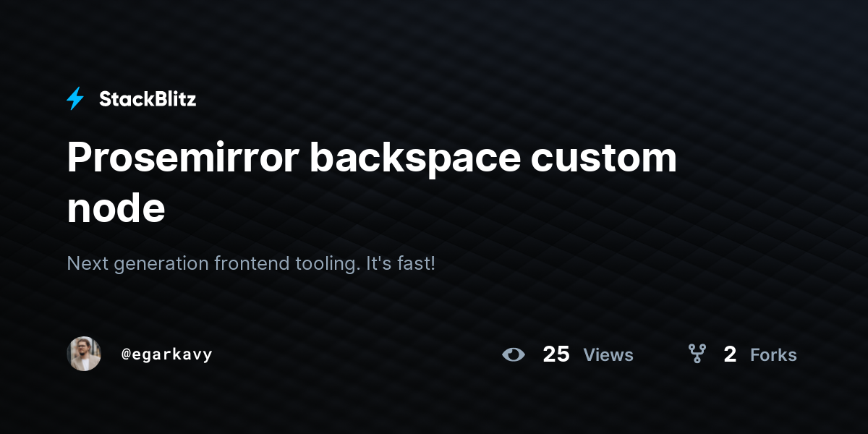Click the 25 view count number
This screenshot has height=434, width=868.
[556, 354]
